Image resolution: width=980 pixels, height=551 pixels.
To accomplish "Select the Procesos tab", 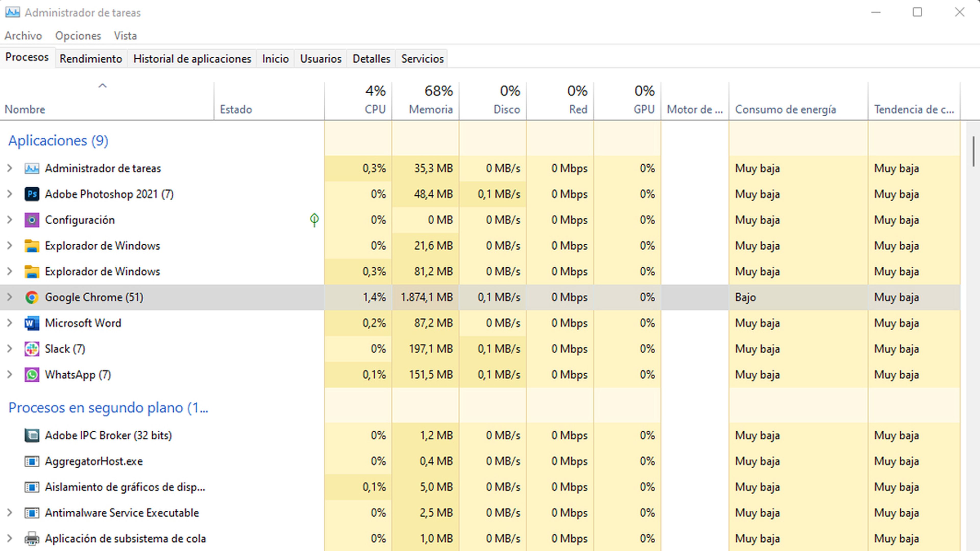I will (27, 57).
